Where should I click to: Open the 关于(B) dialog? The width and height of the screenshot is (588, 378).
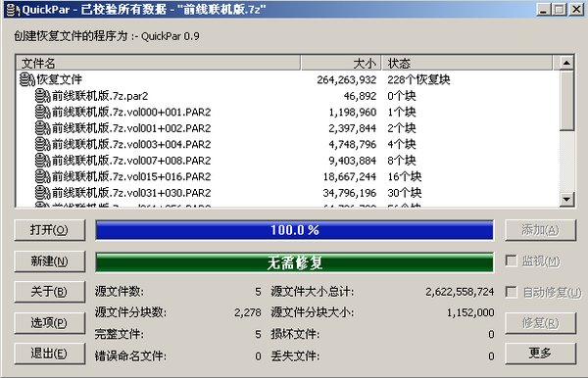coord(50,292)
